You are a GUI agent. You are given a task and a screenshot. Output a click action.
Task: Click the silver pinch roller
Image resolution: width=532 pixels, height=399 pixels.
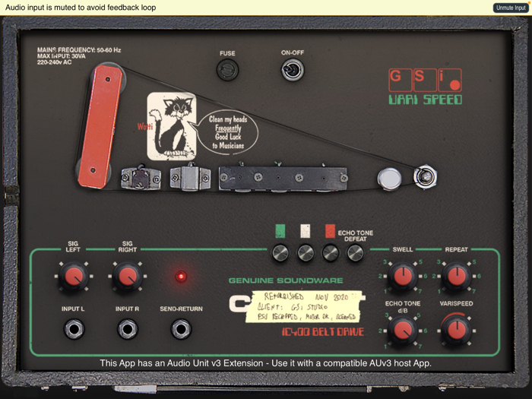(389, 179)
